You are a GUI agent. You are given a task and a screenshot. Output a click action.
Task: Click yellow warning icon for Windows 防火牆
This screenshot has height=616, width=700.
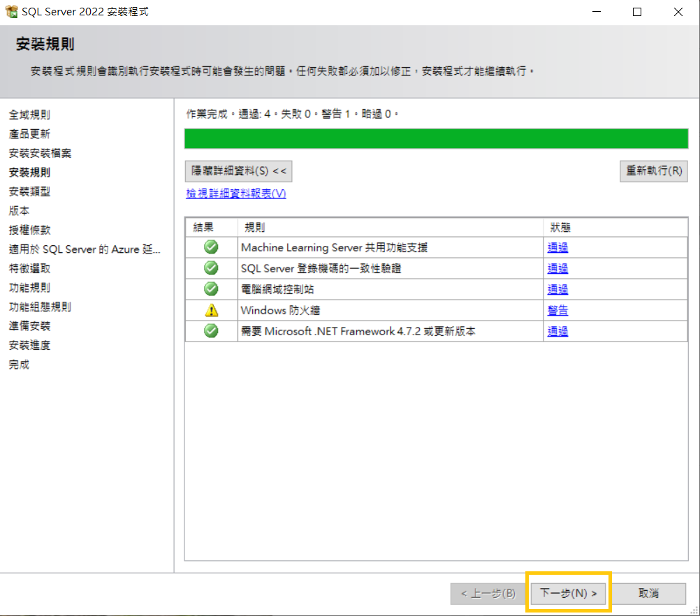point(211,310)
